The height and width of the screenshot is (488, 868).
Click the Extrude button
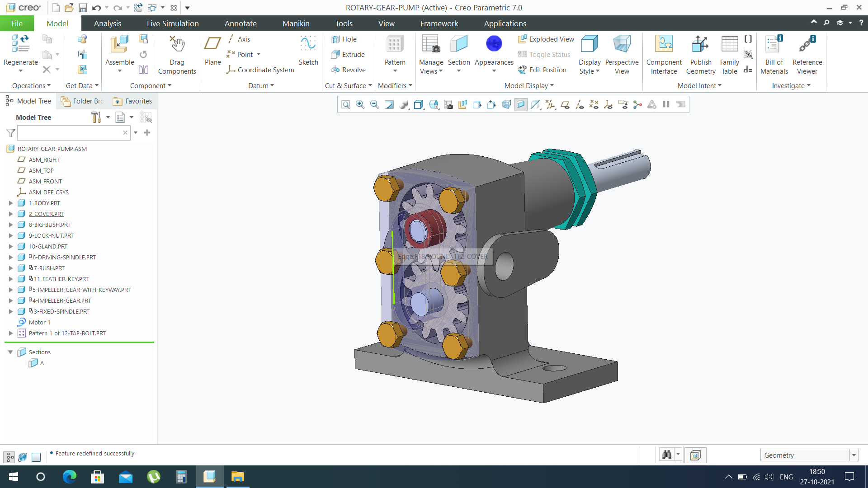coord(348,55)
